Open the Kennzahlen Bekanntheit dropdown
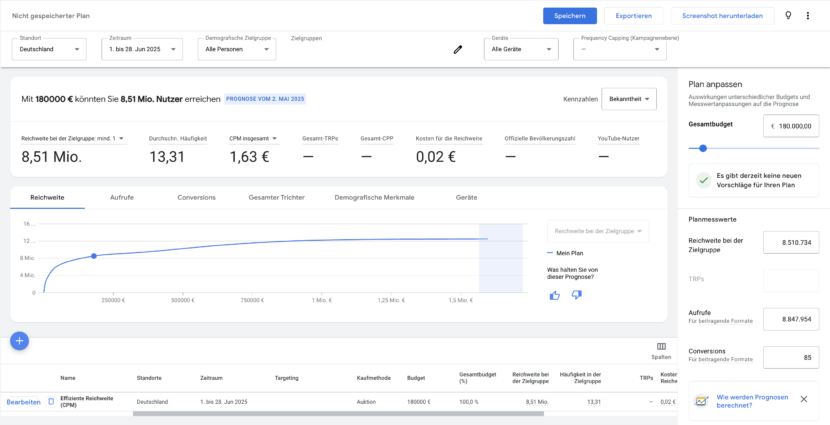 point(629,99)
